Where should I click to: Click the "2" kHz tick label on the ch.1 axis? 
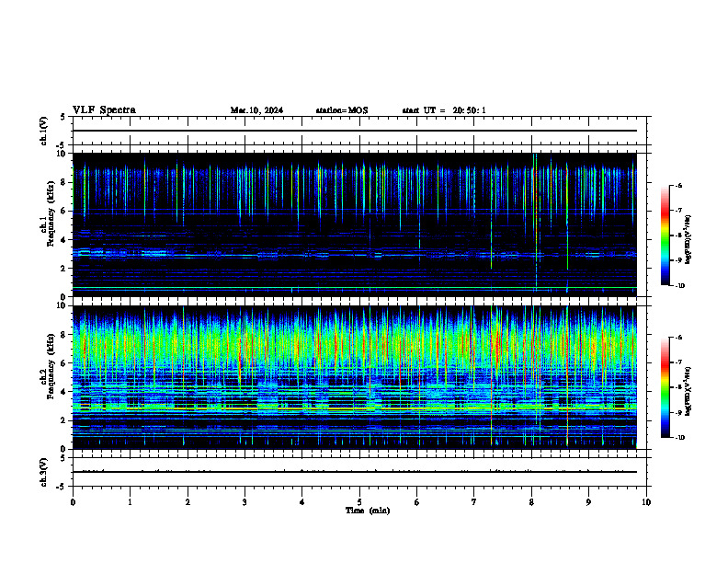point(64,269)
